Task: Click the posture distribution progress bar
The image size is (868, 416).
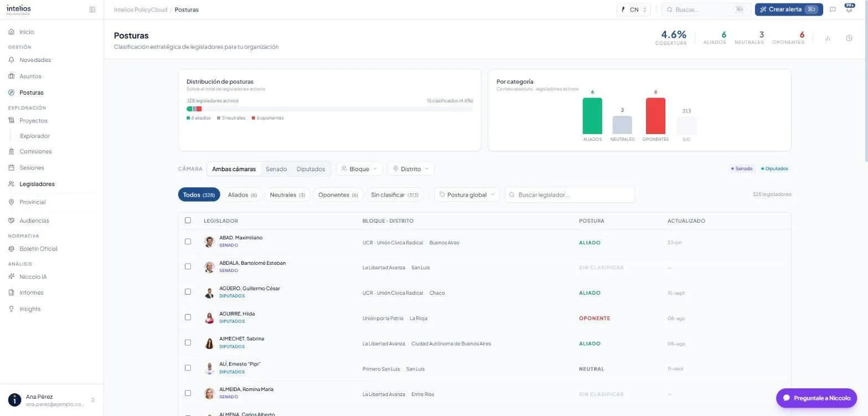Action: 330,109
